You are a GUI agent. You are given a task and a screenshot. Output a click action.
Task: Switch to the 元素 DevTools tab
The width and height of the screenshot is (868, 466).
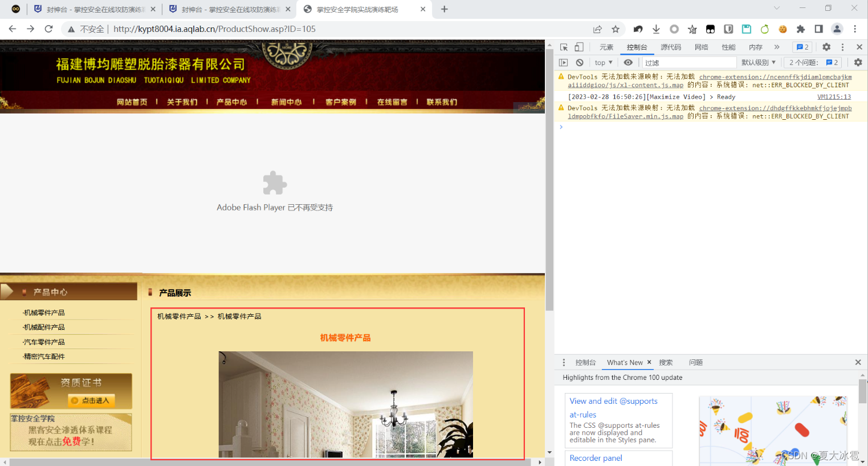point(606,47)
